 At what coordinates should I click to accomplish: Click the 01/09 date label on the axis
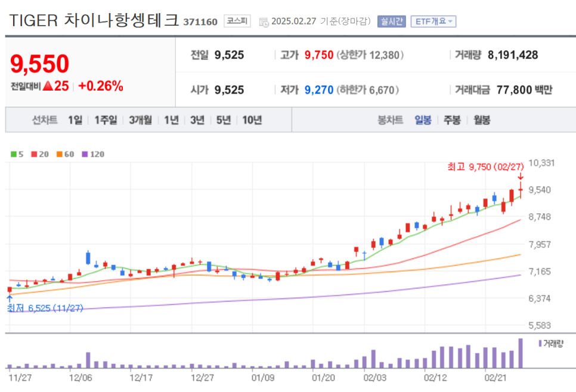coord(263,378)
